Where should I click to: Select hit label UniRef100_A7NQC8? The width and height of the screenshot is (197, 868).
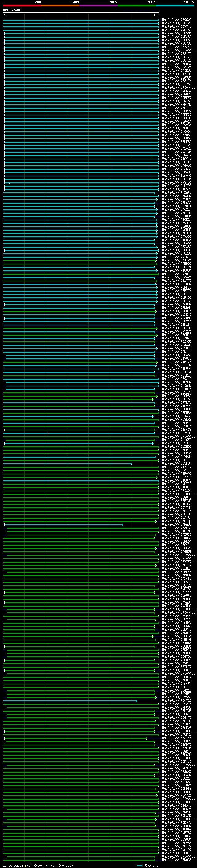pos(177,860)
